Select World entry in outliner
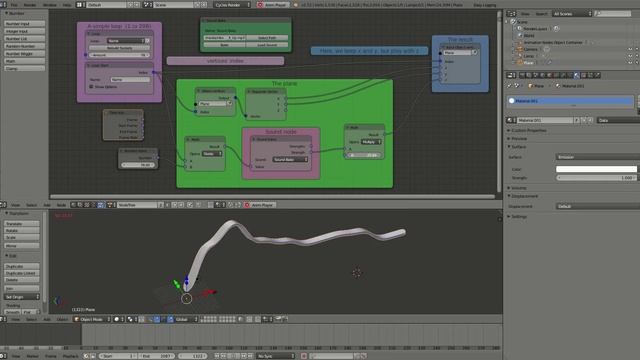Viewport: 640px width, 360px height. pyautogui.click(x=529, y=36)
